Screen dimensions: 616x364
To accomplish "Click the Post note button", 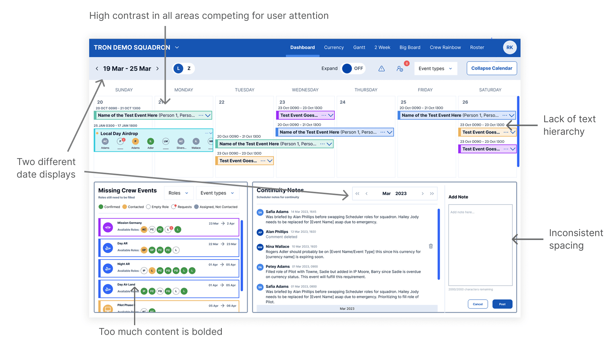I will click(x=502, y=304).
